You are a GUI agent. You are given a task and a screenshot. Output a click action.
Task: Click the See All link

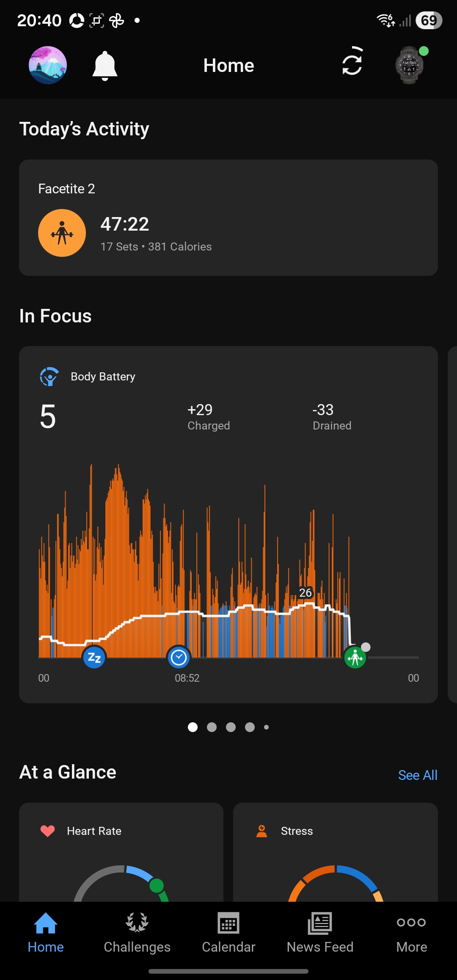pos(418,775)
